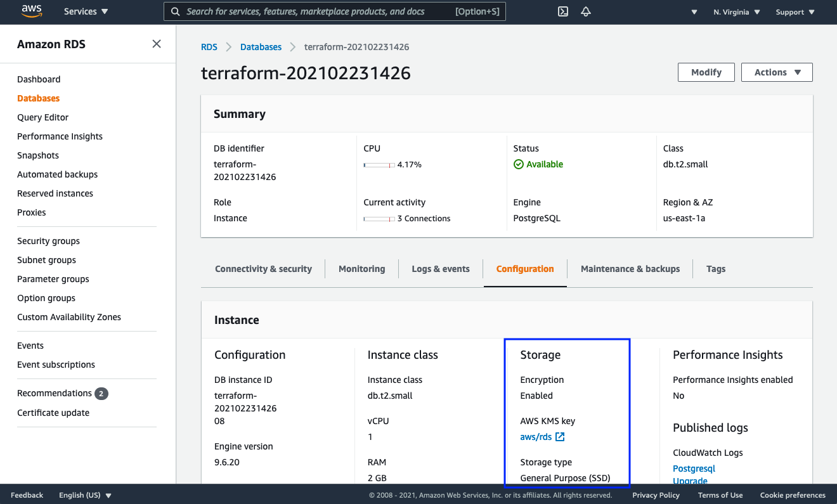Open Recommendations in the sidebar

(x=55, y=393)
